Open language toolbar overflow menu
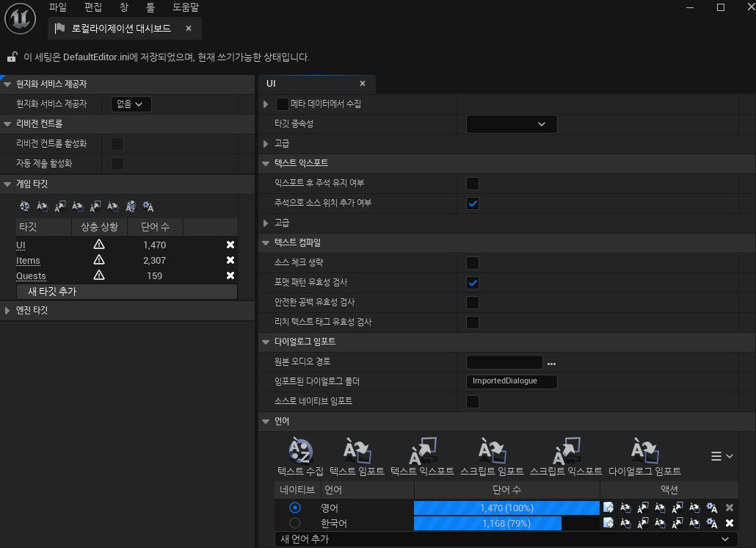 click(x=722, y=456)
